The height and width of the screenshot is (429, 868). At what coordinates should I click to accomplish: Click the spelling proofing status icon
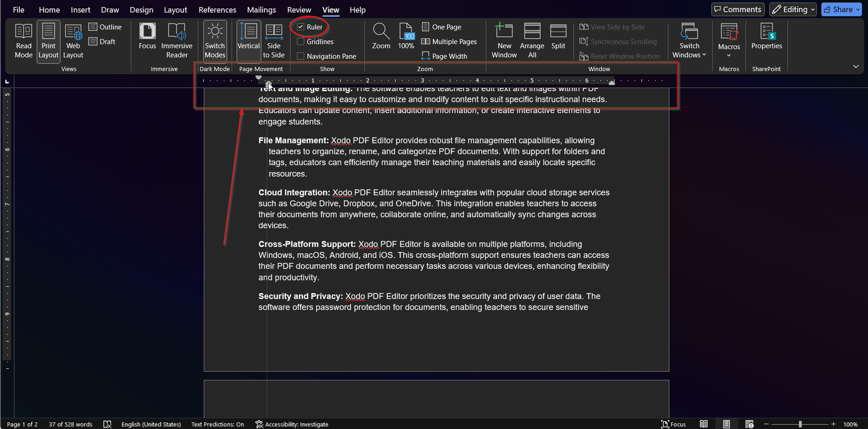point(107,424)
